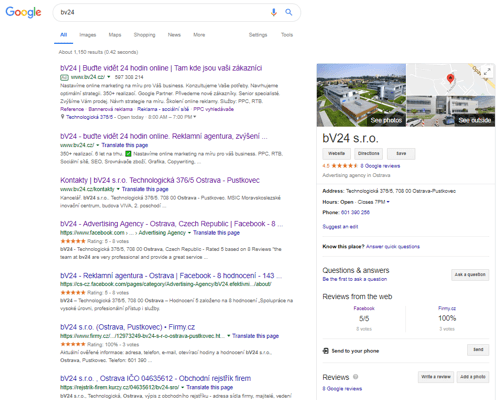
Task: Select the All search tab
Action: click(x=64, y=35)
